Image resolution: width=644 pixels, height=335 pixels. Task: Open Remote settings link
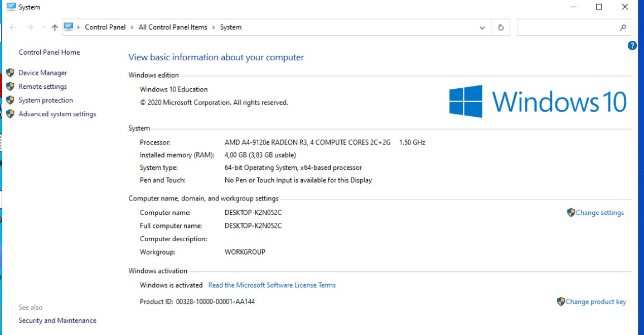click(x=43, y=87)
